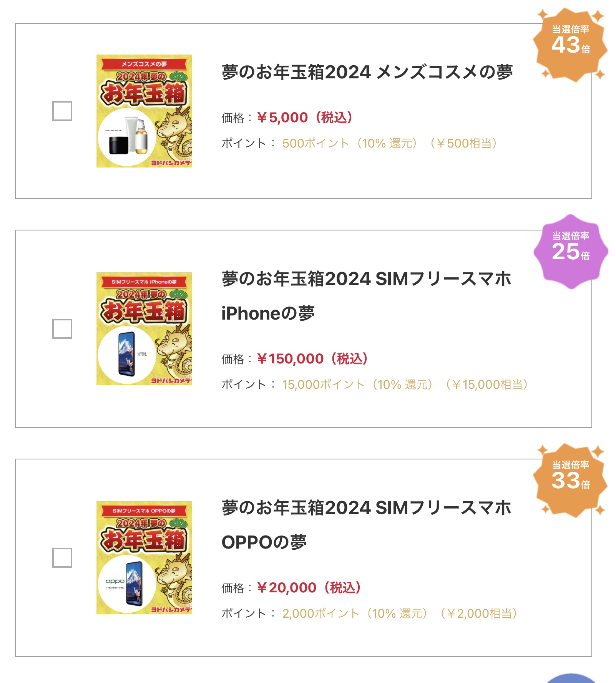The image size is (616, 683).
Task: Open the メンズコスメの夢 product thumbnail
Action: pyautogui.click(x=144, y=111)
